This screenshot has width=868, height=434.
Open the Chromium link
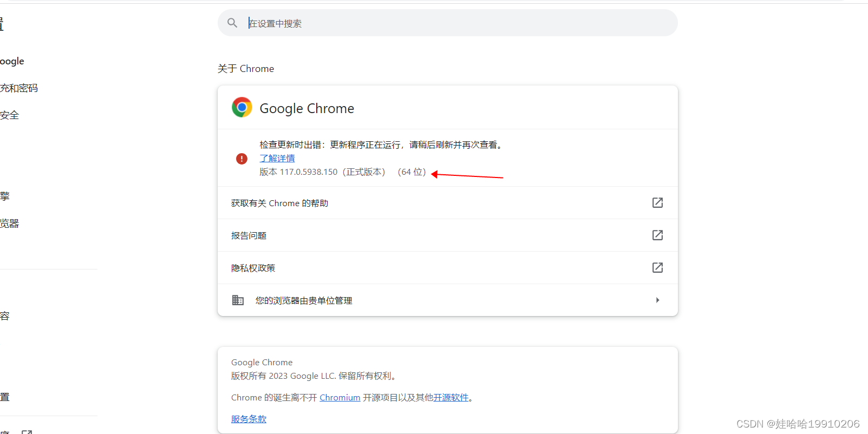click(340, 397)
